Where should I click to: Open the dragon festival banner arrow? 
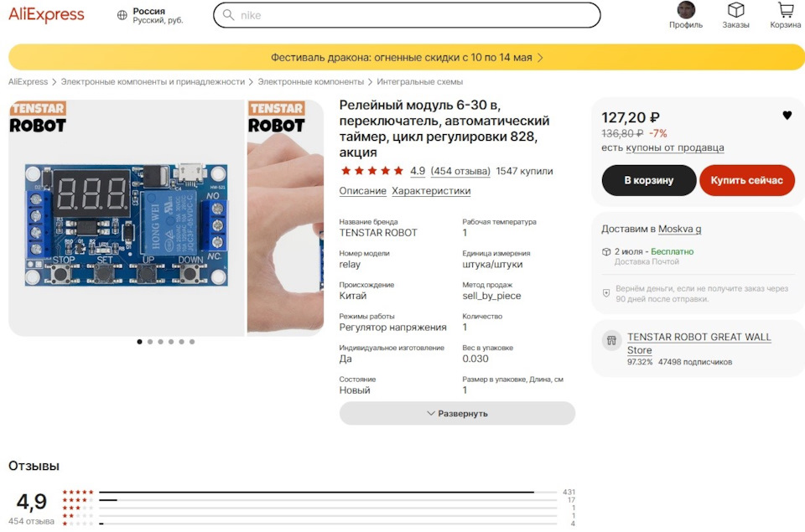point(540,58)
